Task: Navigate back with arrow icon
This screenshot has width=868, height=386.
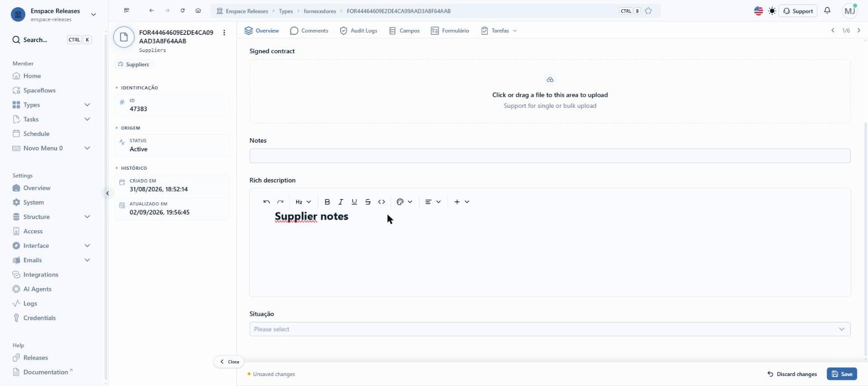Action: 152,11
